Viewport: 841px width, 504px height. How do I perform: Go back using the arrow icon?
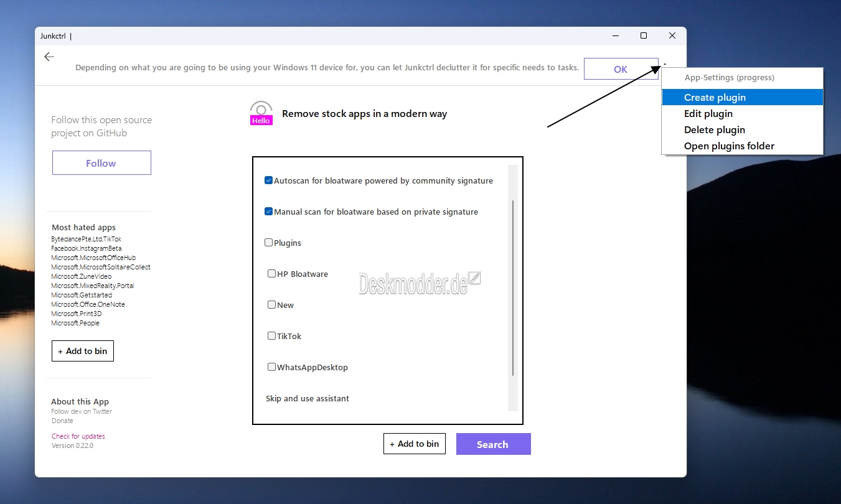49,57
